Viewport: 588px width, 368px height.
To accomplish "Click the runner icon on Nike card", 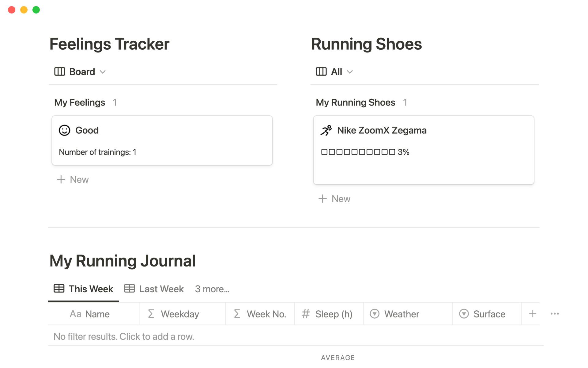I will pos(326,130).
